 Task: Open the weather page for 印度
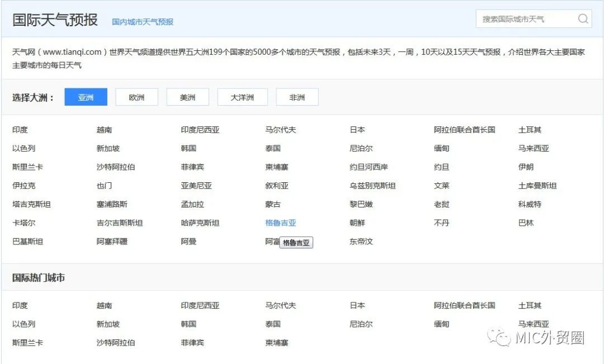tap(19, 129)
